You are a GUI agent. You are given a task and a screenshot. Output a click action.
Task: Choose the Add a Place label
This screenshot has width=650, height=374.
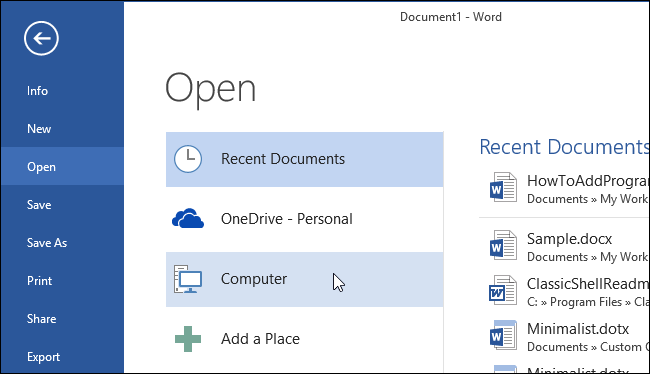tap(260, 339)
